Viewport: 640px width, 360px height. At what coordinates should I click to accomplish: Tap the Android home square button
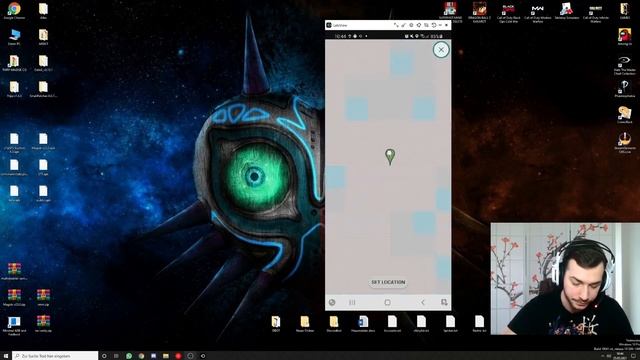387,302
